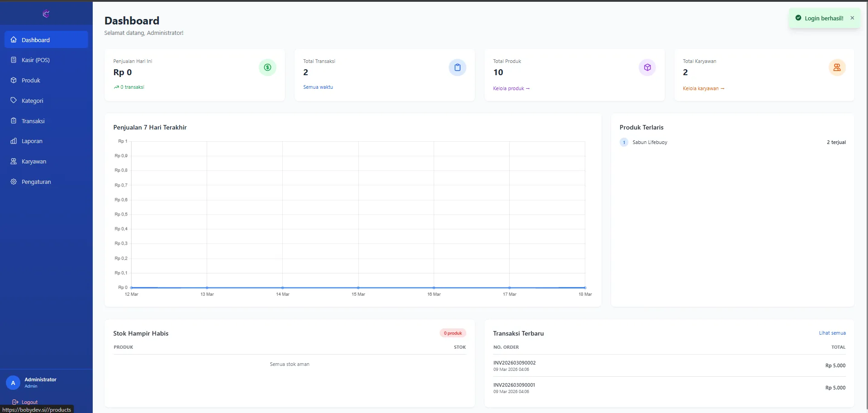Image resolution: width=868 pixels, height=413 pixels.
Task: Open Kategori in the sidebar
Action: coord(33,101)
